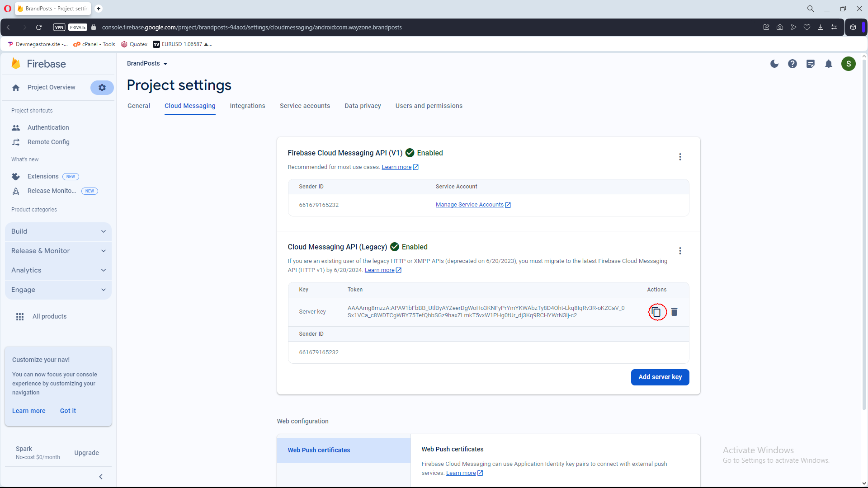
Task: Open Opera main menu logo
Action: (8, 9)
